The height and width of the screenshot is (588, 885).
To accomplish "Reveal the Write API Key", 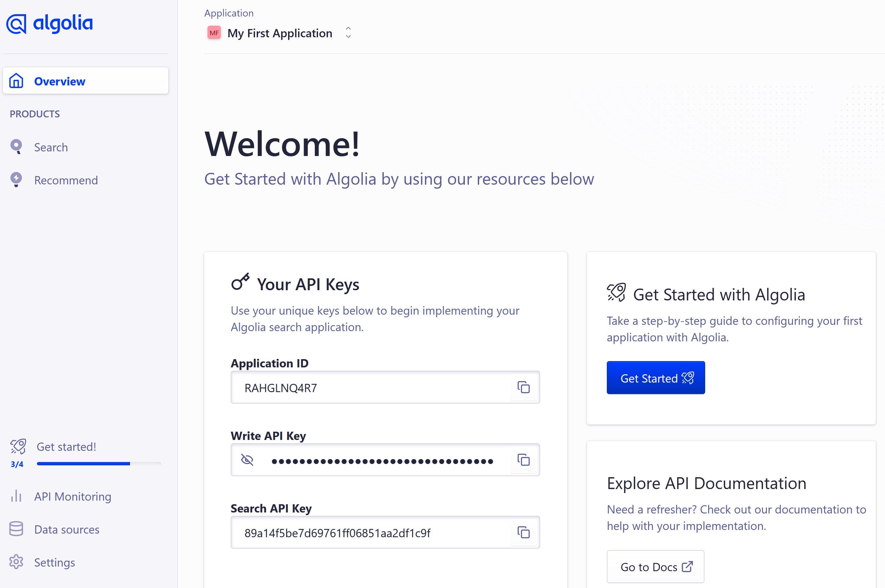I will 247,460.
